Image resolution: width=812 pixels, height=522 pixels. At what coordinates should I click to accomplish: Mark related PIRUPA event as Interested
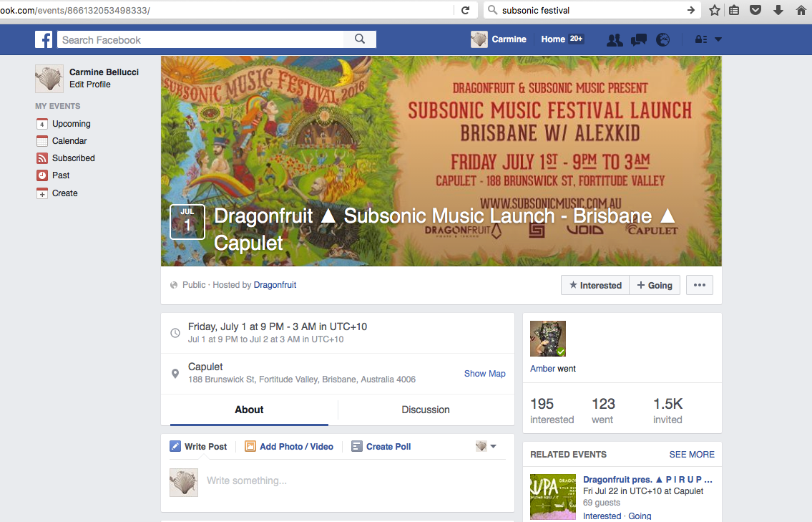pyautogui.click(x=602, y=516)
